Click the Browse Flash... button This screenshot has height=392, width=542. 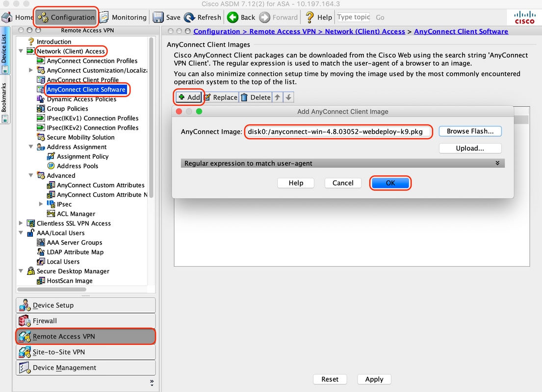(470, 131)
